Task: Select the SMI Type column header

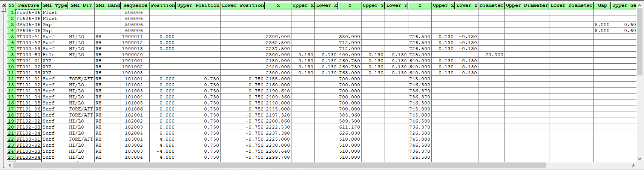Action: click(x=55, y=5)
